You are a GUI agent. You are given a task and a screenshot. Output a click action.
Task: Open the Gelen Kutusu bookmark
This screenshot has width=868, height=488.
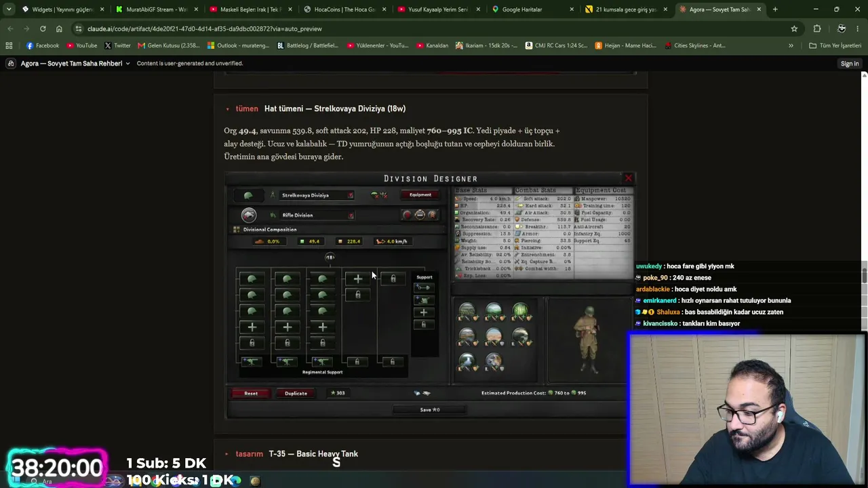[168, 45]
